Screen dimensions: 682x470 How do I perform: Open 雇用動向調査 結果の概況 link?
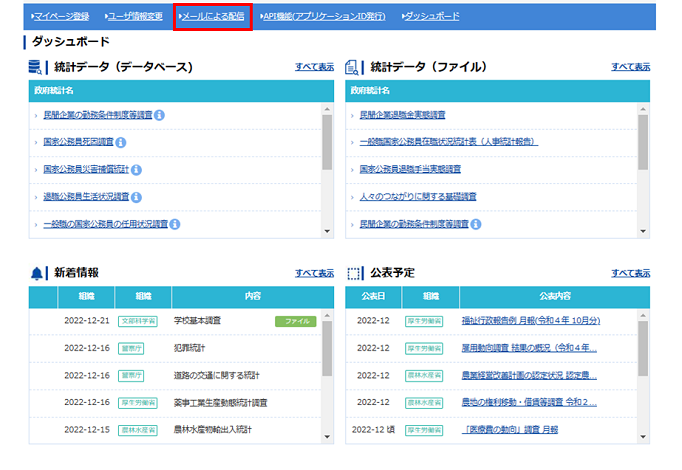point(529,348)
